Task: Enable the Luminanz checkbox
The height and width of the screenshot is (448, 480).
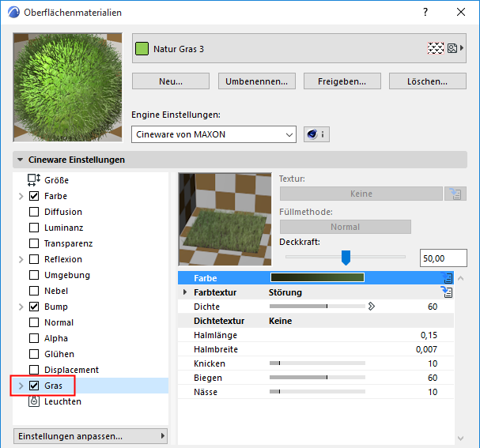Action: click(34, 228)
